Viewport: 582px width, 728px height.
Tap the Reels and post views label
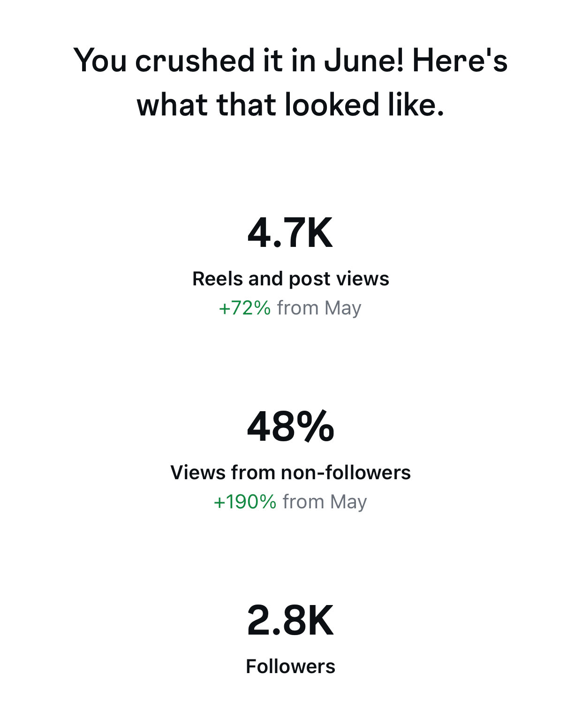point(290,279)
